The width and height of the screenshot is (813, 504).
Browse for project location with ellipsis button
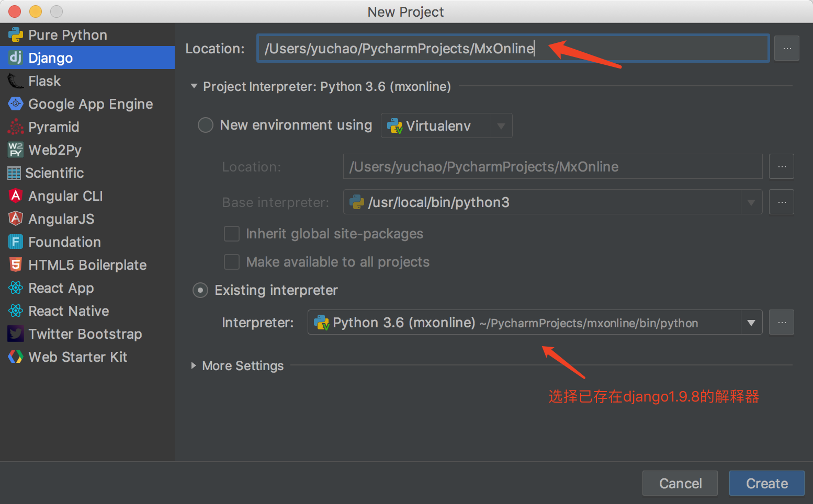[x=786, y=49]
